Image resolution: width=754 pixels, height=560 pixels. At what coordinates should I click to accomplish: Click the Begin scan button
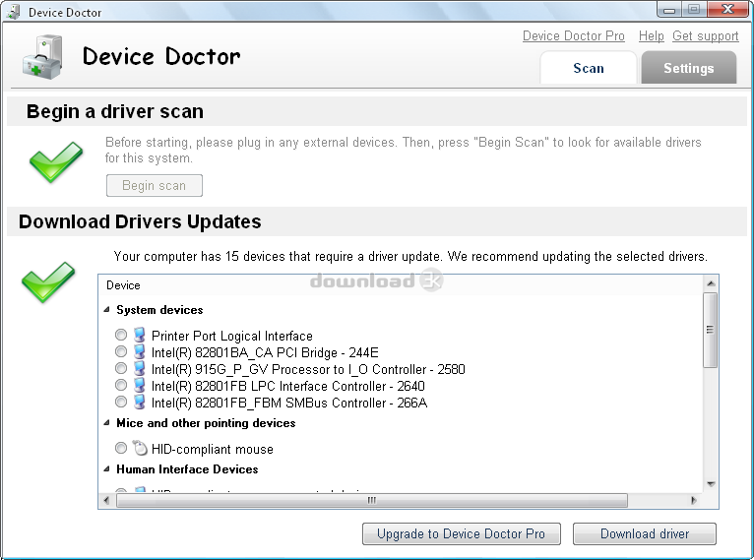click(x=155, y=186)
